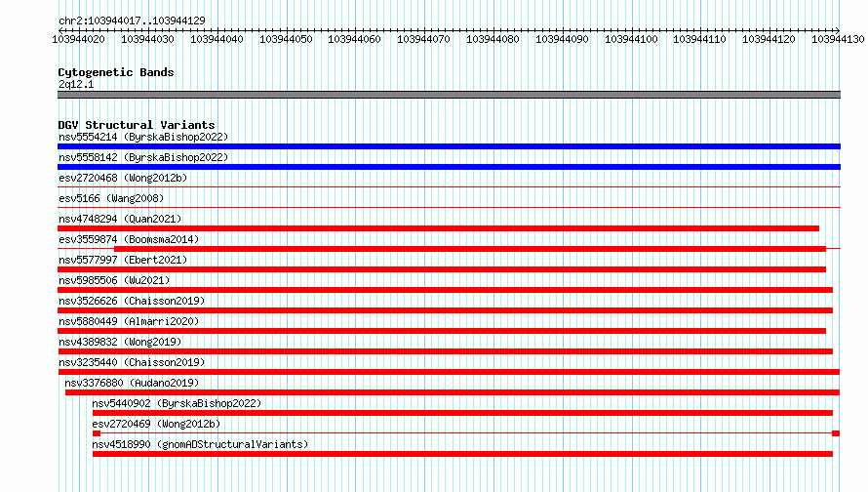868x492 pixels.
Task: Click ruler position 103944040
Action: [217, 39]
